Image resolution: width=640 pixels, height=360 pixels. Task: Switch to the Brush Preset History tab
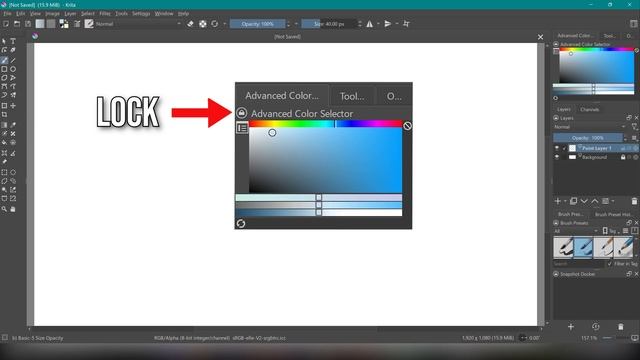[613, 214]
